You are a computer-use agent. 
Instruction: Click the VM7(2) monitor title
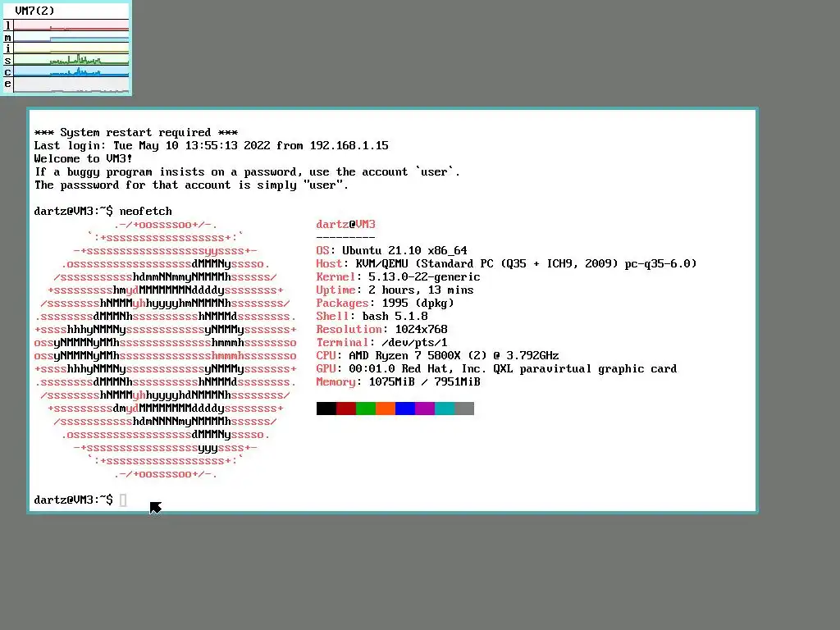click(34, 11)
